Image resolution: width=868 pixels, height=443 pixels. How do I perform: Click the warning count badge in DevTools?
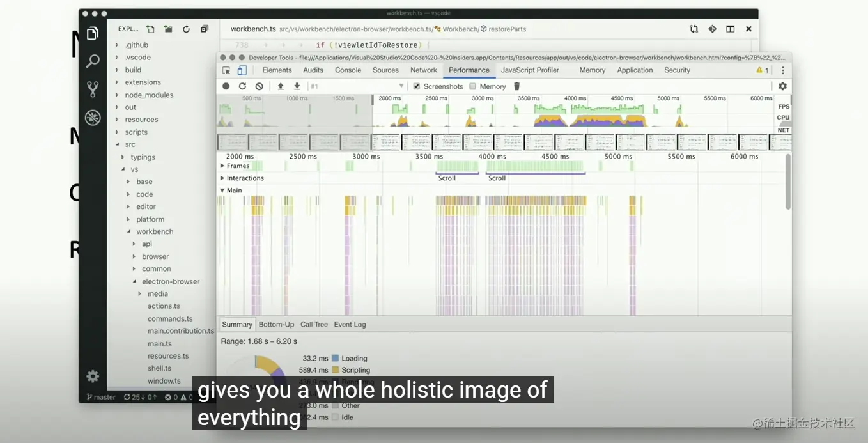point(762,70)
